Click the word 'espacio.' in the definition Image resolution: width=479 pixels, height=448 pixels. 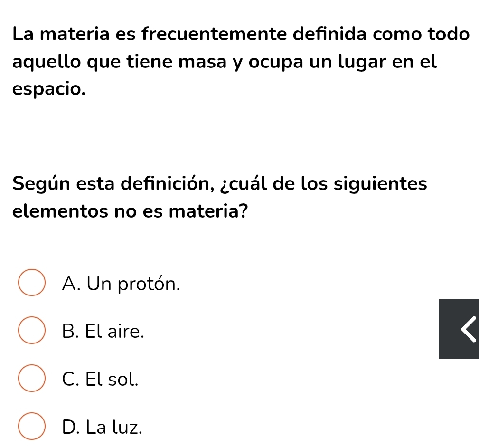click(x=49, y=90)
